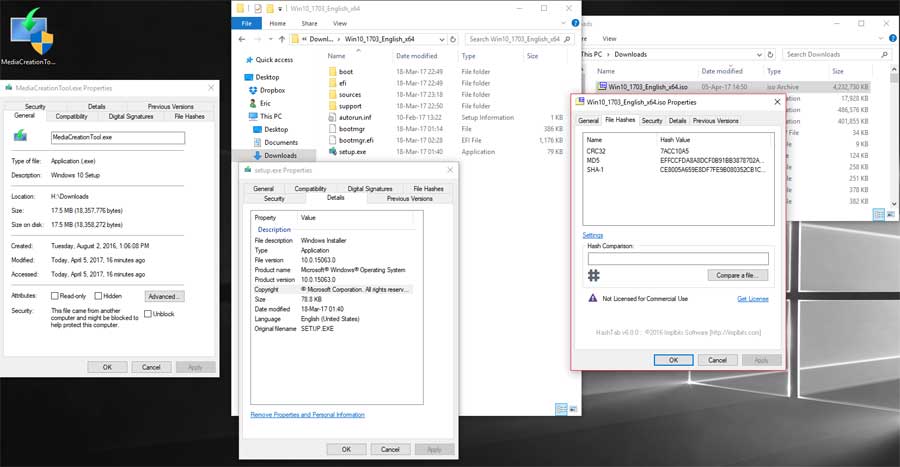Select the sources folder icon

click(332, 95)
